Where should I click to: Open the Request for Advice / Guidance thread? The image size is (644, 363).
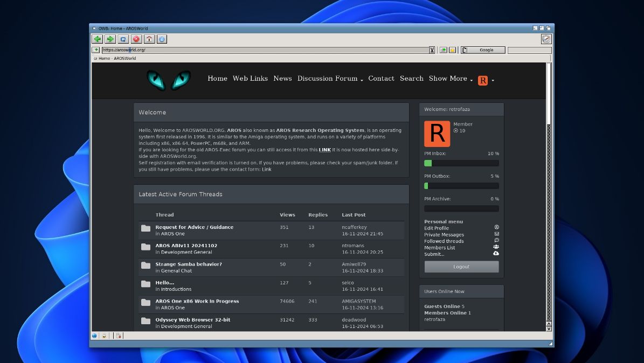pos(194,227)
